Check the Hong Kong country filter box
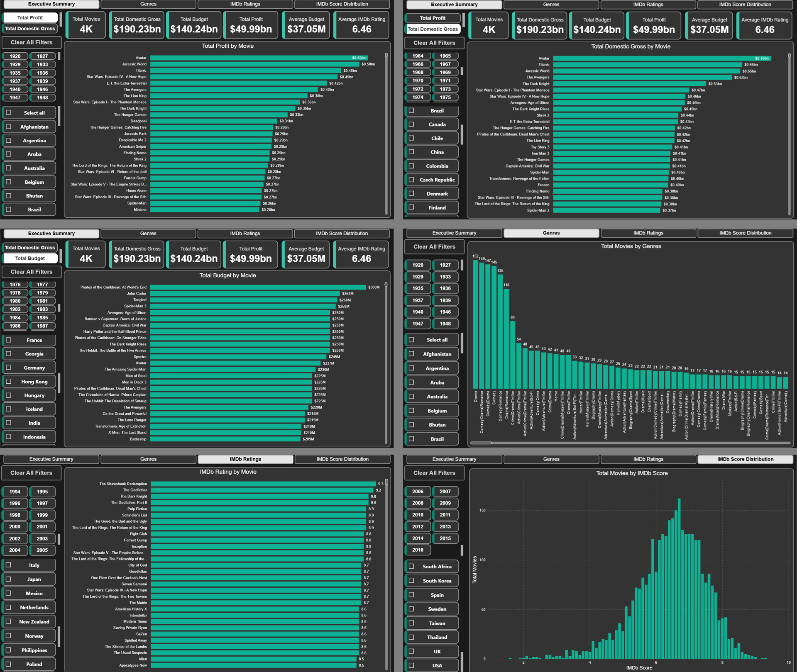Viewport: 797px width, 672px height. pyautogui.click(x=9, y=381)
